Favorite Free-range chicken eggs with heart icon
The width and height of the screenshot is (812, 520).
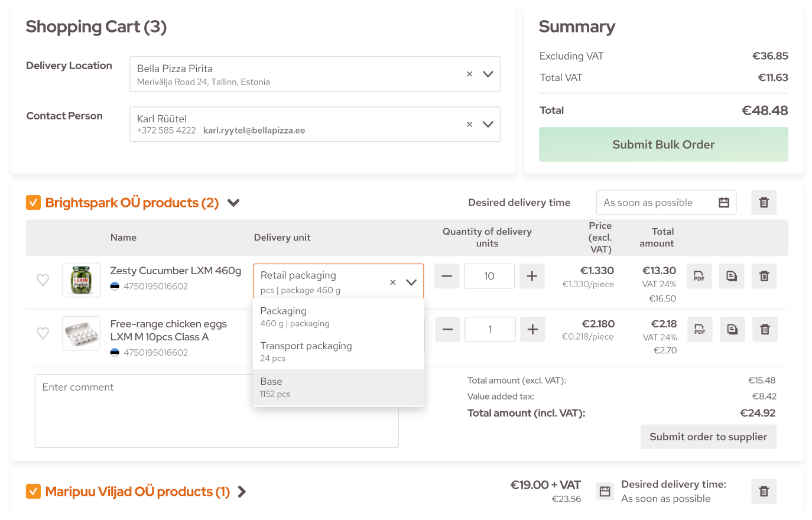pyautogui.click(x=43, y=333)
